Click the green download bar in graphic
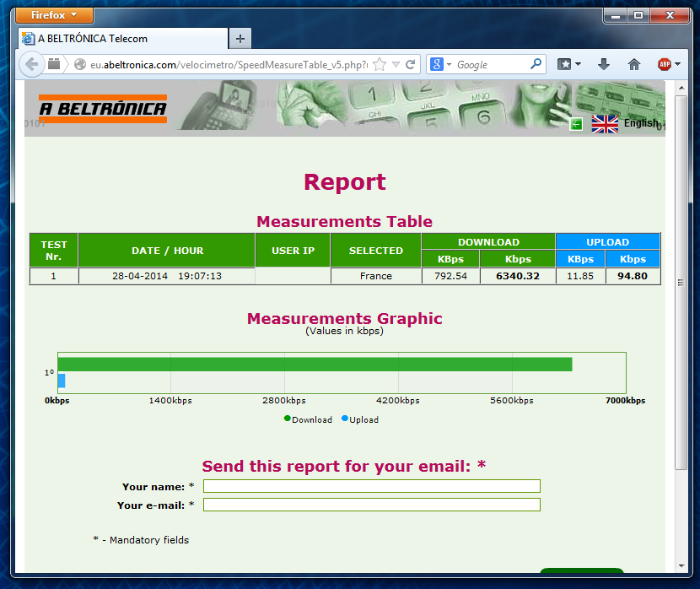 pyautogui.click(x=315, y=364)
